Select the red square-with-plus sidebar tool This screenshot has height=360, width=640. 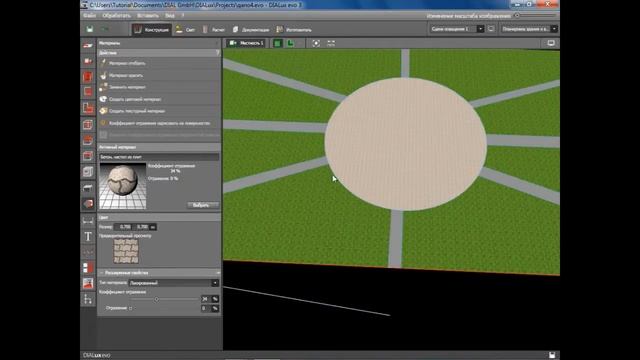[88, 61]
